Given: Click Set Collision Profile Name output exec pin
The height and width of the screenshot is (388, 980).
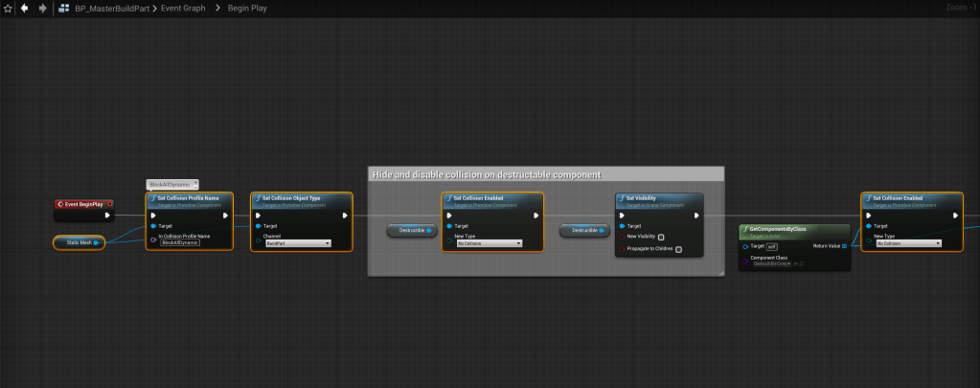Looking at the screenshot, I should click(x=225, y=216).
